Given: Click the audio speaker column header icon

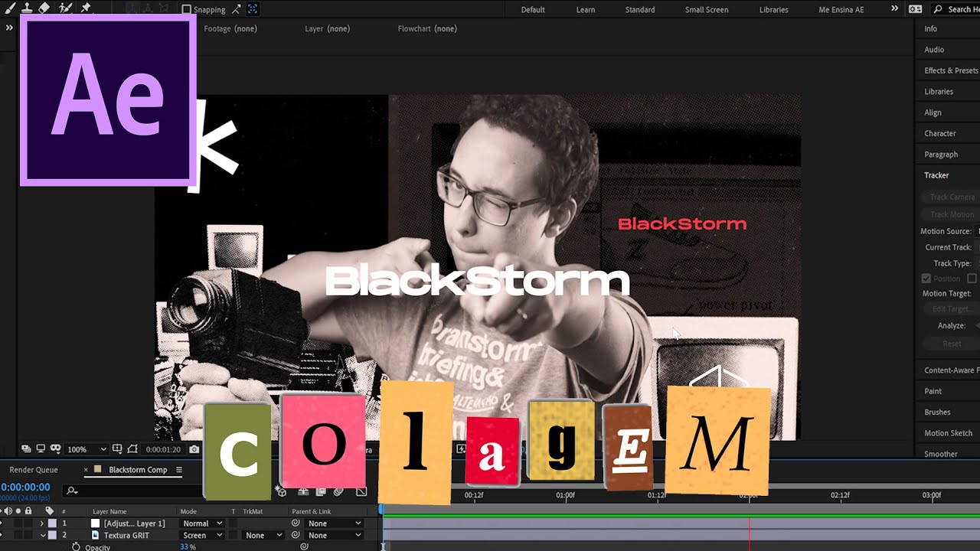Looking at the screenshot, I should pyautogui.click(x=8, y=511).
